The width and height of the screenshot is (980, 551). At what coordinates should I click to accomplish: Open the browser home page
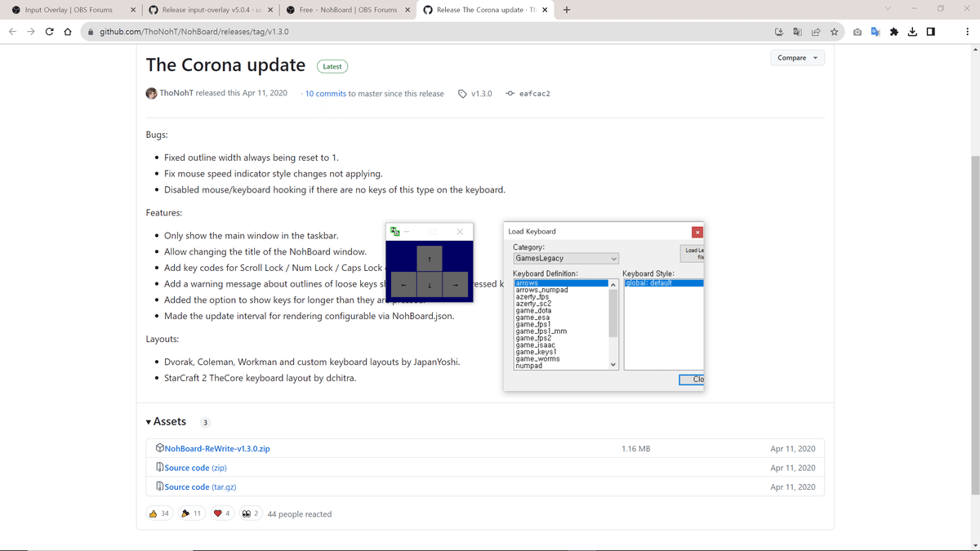click(68, 32)
